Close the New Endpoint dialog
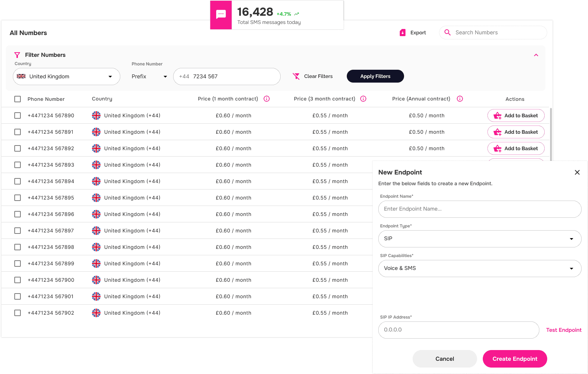This screenshot has width=588, height=374. 577,172
